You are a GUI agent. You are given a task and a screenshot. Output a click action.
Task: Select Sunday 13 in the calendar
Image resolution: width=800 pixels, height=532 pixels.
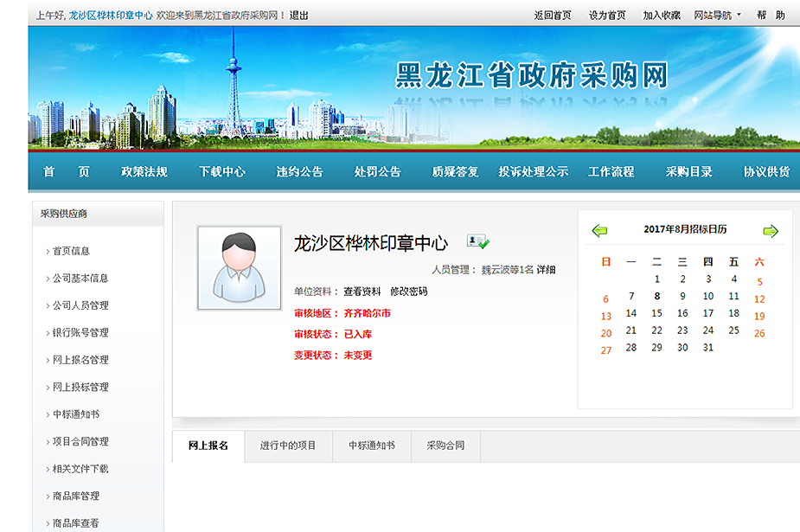606,317
